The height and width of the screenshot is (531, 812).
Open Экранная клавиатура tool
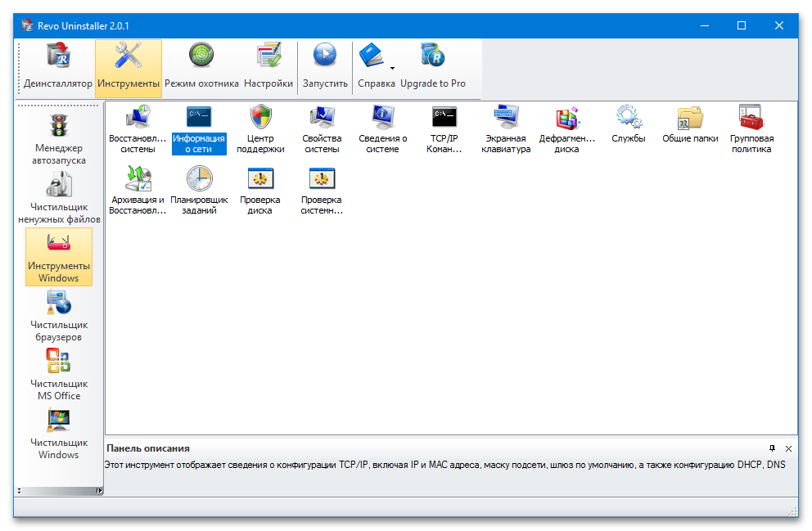click(505, 128)
